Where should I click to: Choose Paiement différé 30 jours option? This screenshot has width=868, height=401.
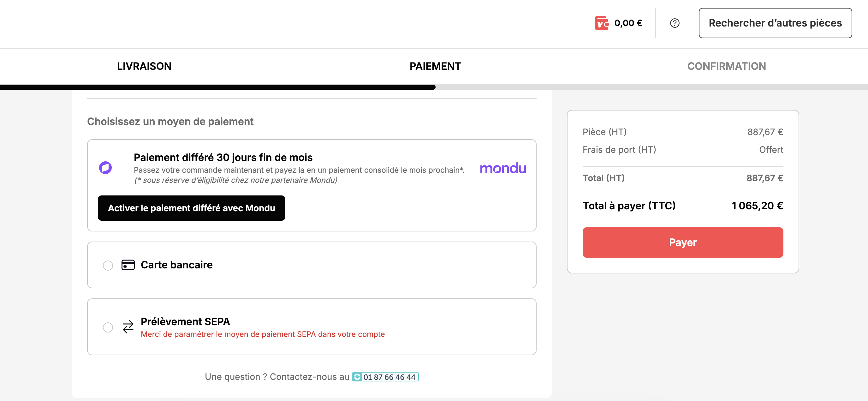pyautogui.click(x=223, y=157)
